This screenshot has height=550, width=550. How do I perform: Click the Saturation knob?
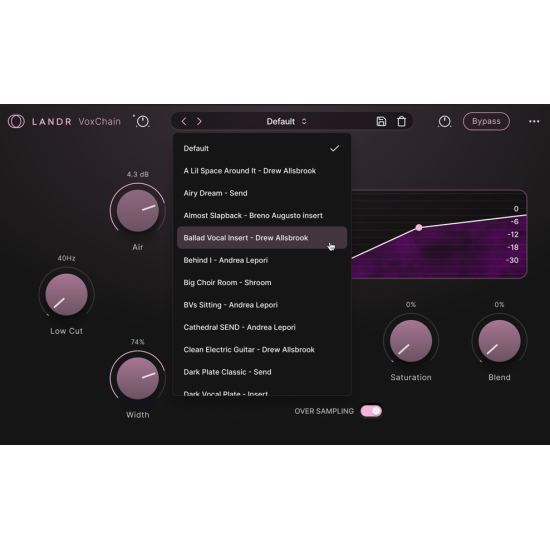(x=411, y=341)
